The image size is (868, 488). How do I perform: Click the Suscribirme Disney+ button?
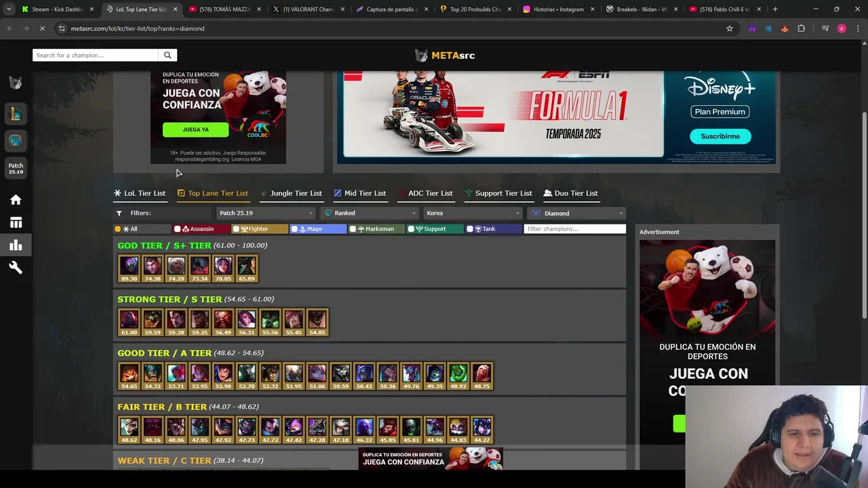pyautogui.click(x=720, y=136)
